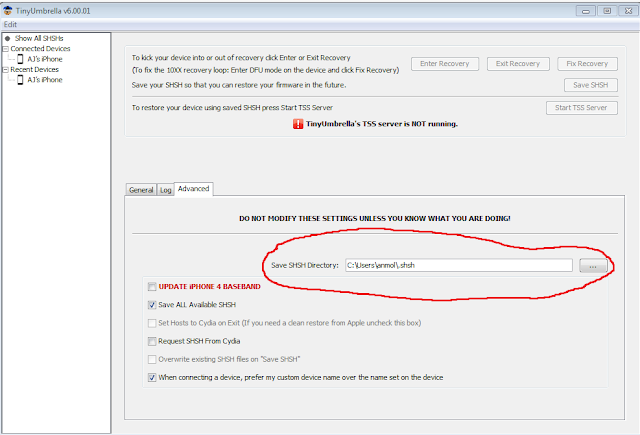Close the TinyUmbrella window
The height and width of the screenshot is (435, 640).
629,11
